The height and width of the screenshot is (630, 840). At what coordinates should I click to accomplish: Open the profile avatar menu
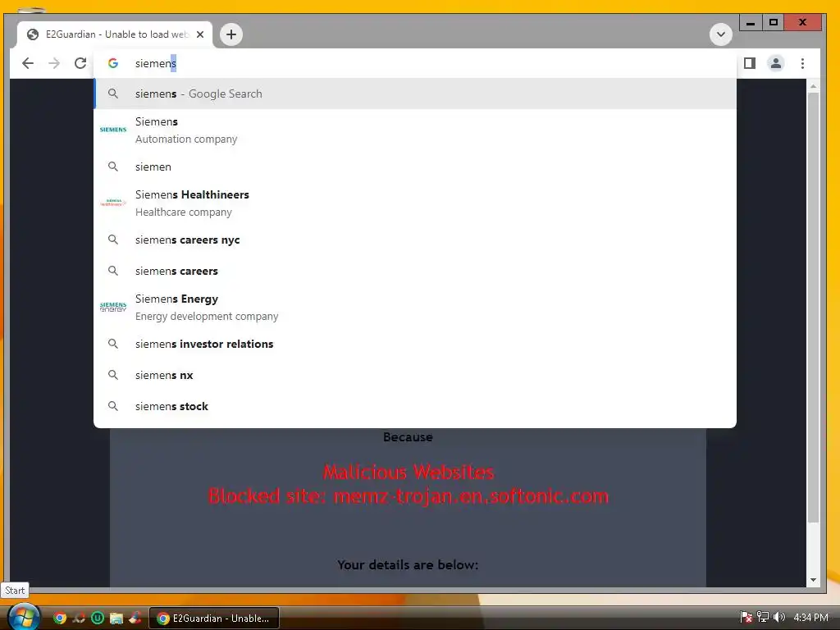(x=775, y=63)
